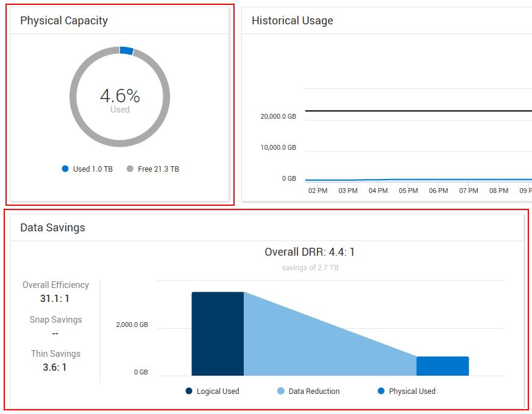Click the blue Physical Used bar
The image size is (532, 414).
(442, 366)
